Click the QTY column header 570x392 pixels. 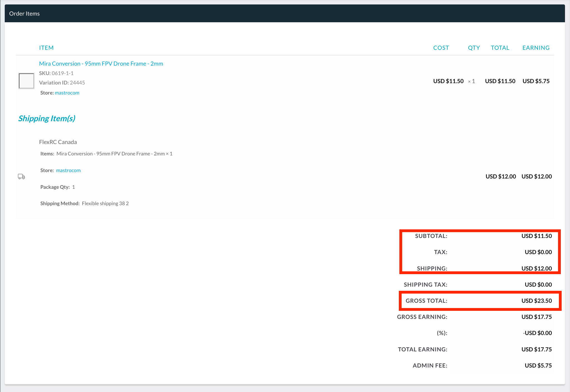pos(474,48)
